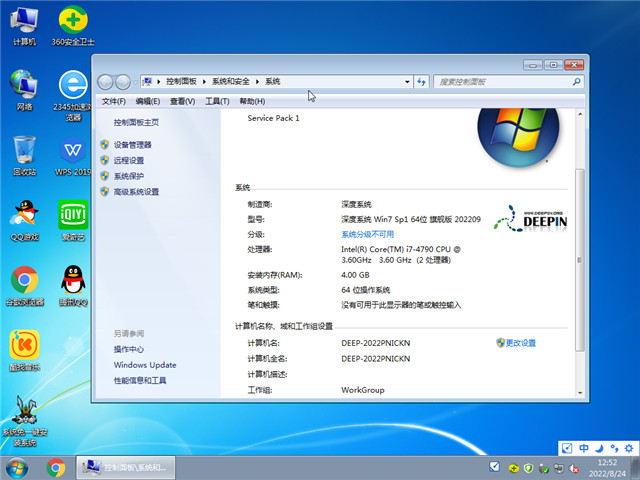Open the 酷我音乐 desktop icon

point(24,351)
